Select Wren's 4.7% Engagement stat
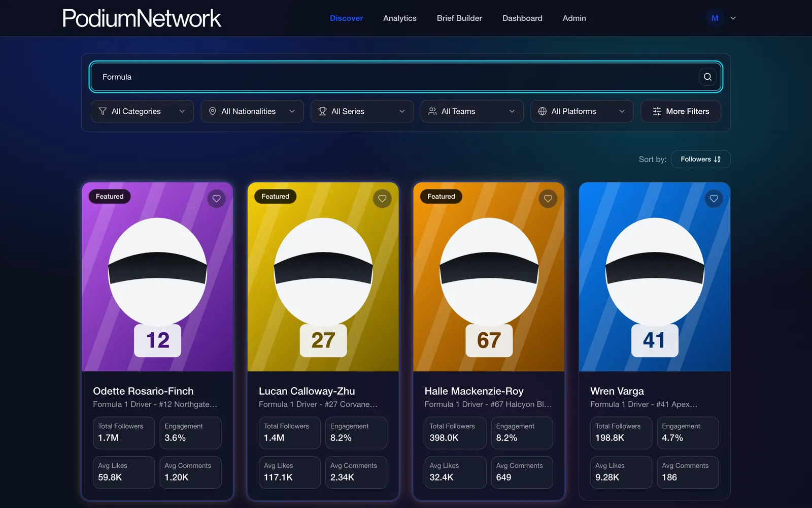 click(x=688, y=433)
